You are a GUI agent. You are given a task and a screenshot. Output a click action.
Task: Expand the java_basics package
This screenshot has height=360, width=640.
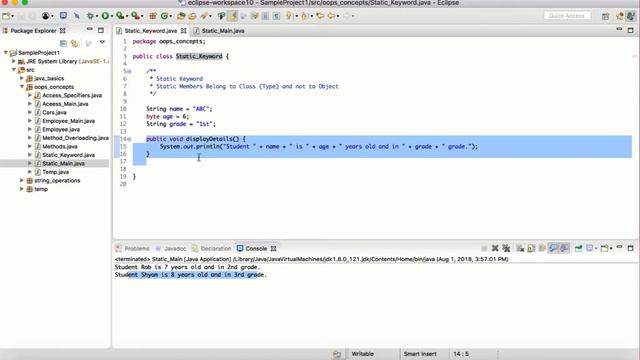(x=22, y=78)
